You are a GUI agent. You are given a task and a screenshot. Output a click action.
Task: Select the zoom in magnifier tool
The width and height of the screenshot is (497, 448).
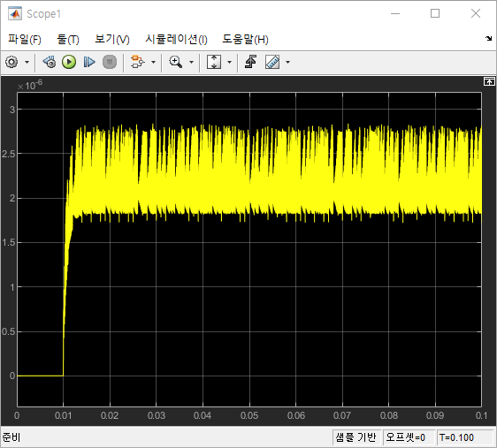[176, 62]
